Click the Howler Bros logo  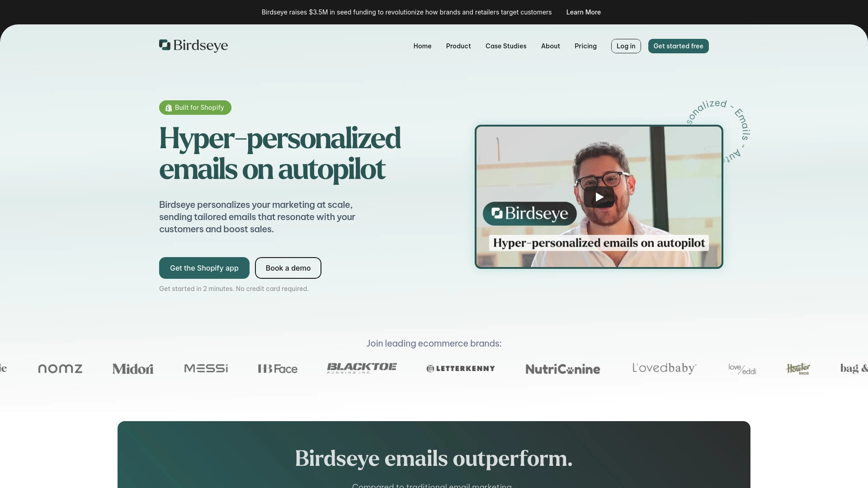pos(797,369)
